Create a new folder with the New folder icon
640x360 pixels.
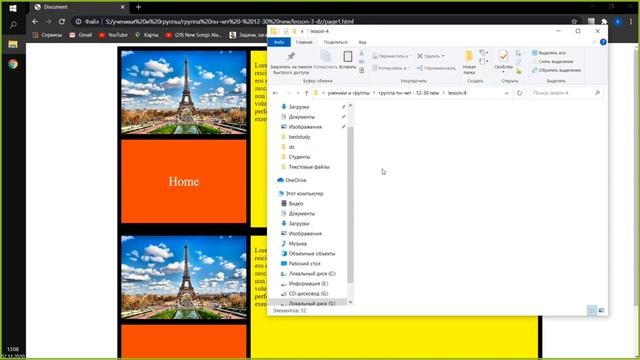(469, 56)
